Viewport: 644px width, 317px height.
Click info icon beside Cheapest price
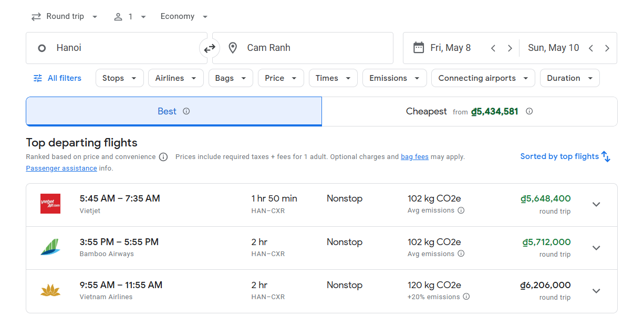point(529,111)
